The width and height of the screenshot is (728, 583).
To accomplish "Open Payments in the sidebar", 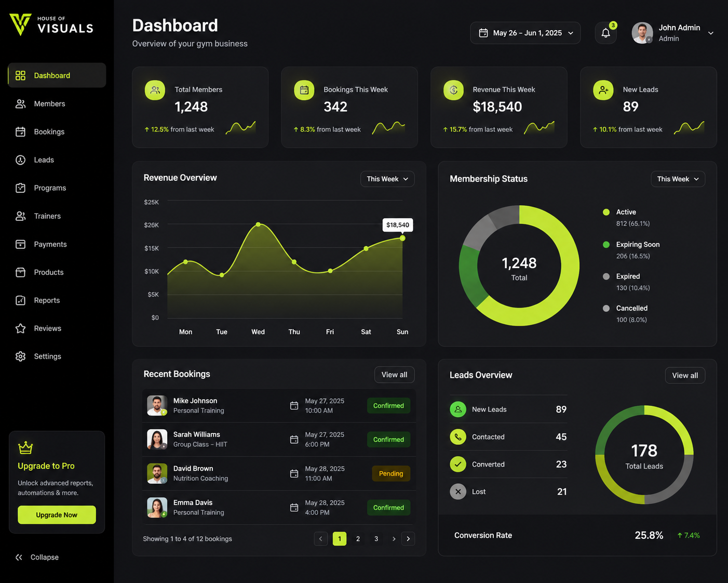I will 57,244.
